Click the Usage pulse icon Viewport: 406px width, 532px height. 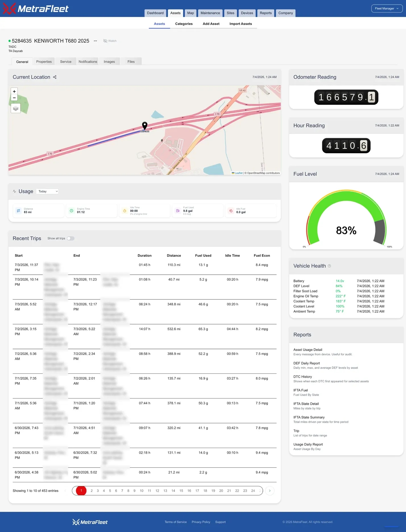point(14,191)
